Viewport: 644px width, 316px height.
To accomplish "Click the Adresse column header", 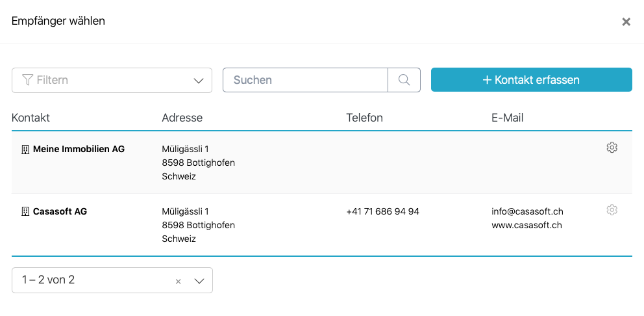I will 182,118.
